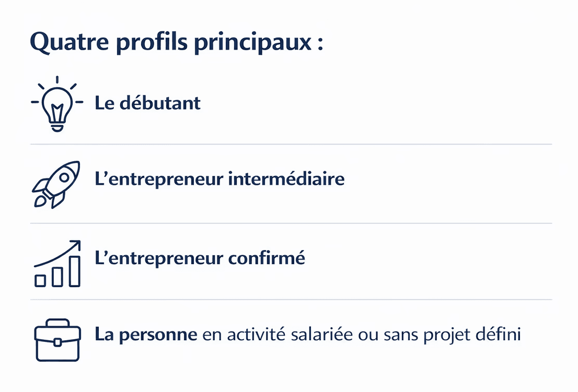Click the separator line below Le débutant
578x392 pixels.
pyautogui.click(x=291, y=144)
